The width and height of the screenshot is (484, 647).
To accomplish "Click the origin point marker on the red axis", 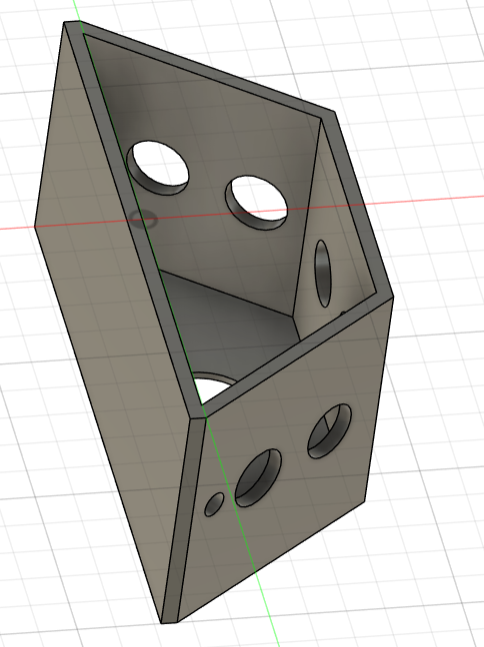I will [x=143, y=219].
